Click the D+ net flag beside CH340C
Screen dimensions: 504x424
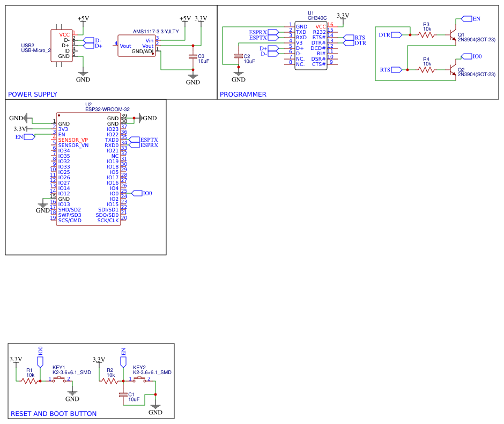click(269, 48)
